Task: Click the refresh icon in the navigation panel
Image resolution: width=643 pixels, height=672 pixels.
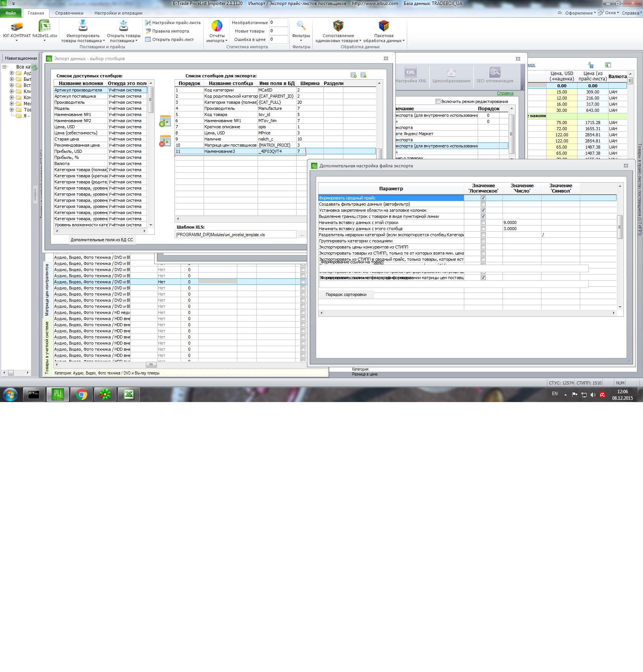Action: tap(34, 67)
